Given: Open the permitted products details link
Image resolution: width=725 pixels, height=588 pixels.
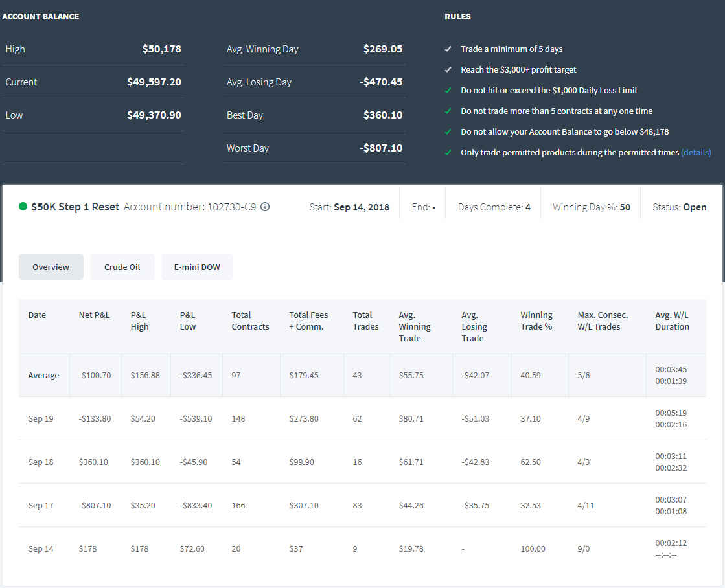Looking at the screenshot, I should click(696, 153).
